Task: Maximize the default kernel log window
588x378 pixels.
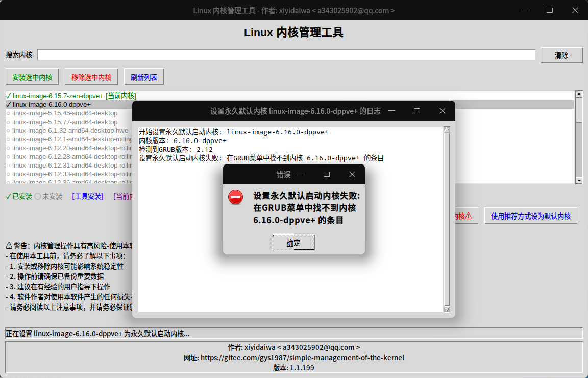Action: click(417, 111)
